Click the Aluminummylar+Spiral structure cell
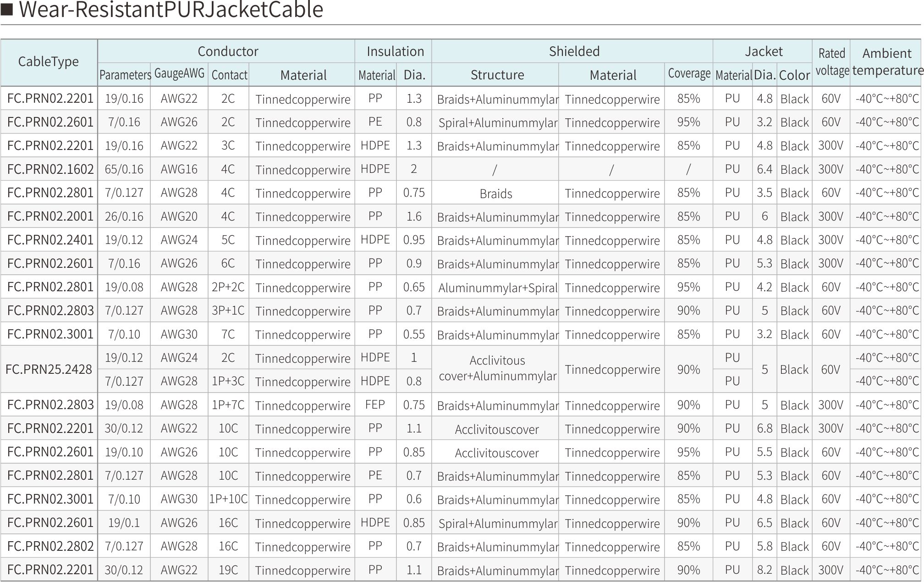The image size is (924, 582). coord(498,288)
